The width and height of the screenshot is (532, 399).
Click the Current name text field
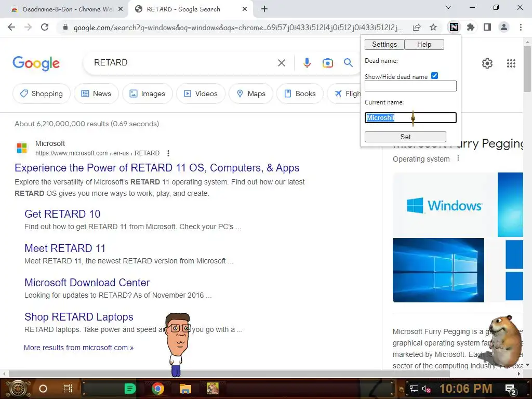[x=410, y=118]
